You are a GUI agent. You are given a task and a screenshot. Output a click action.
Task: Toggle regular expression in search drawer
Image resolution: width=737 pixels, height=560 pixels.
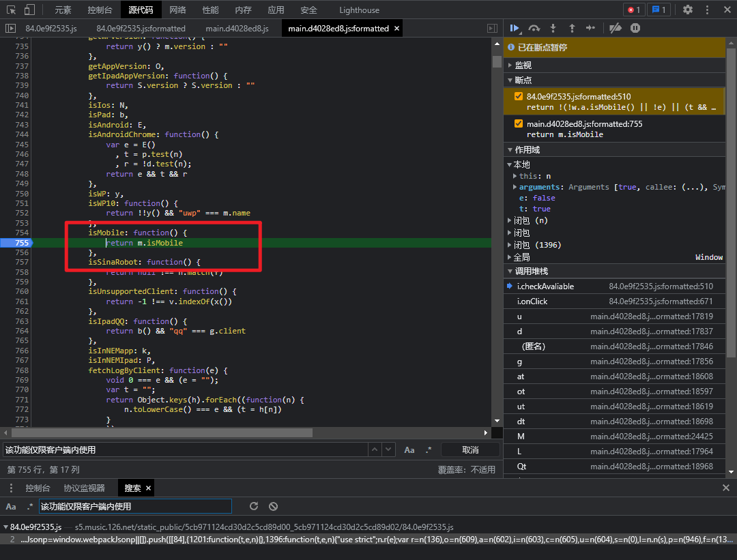click(x=30, y=506)
